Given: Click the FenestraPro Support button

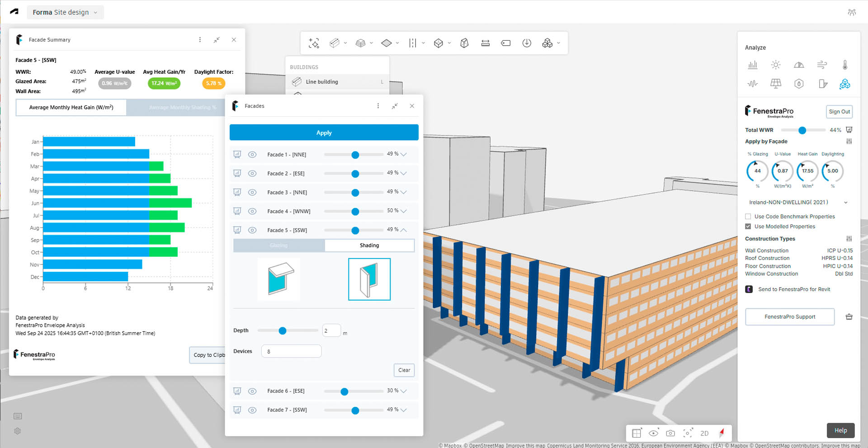Looking at the screenshot, I should click(789, 317).
